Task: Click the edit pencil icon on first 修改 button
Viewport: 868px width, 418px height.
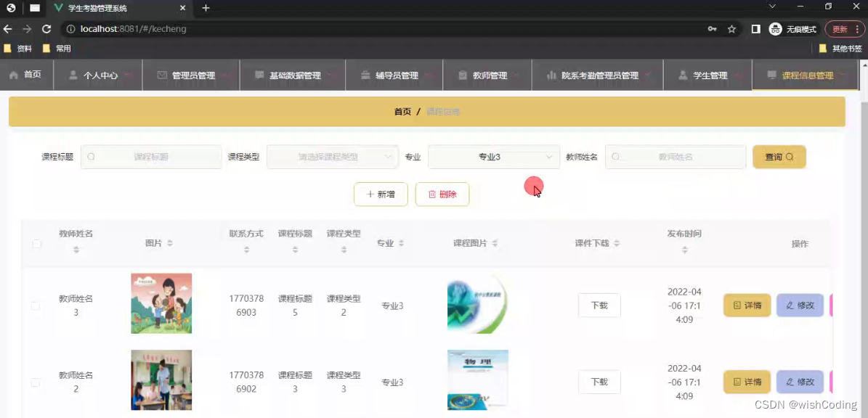Action: [789, 306]
